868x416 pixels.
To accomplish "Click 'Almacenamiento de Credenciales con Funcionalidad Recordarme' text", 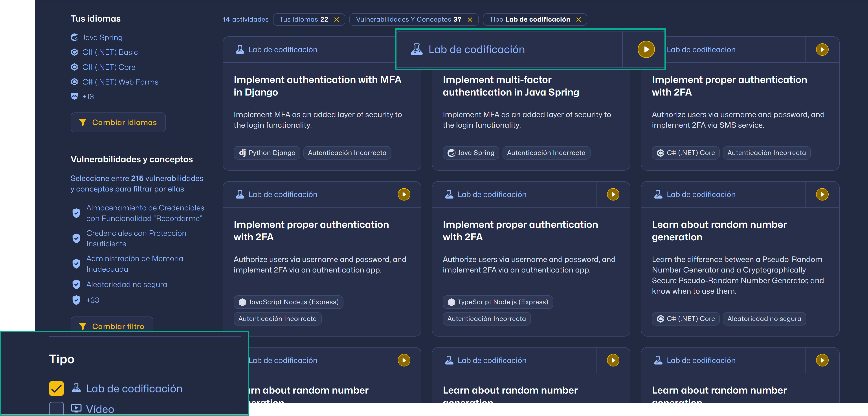I will (x=145, y=213).
